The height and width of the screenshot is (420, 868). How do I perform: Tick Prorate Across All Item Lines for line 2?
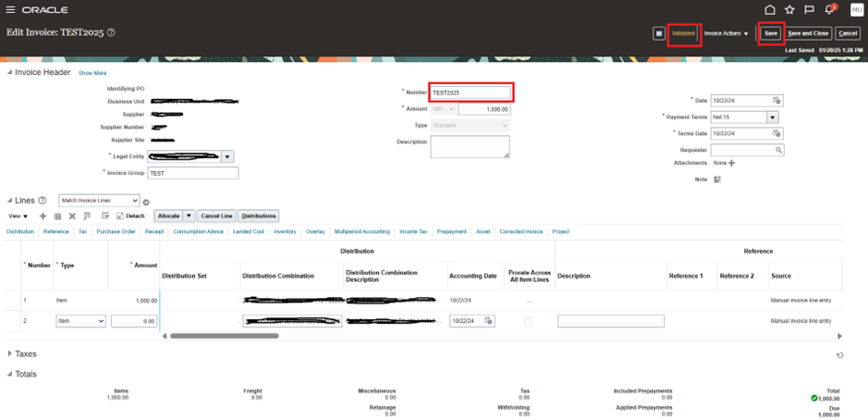click(x=529, y=321)
